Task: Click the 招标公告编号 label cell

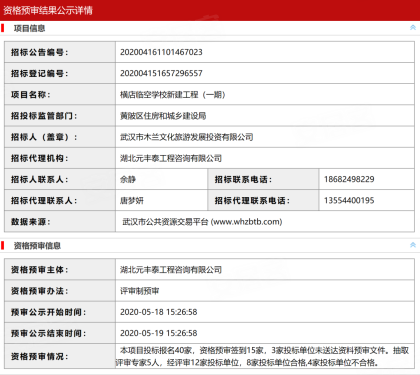Action: [x=60, y=52]
